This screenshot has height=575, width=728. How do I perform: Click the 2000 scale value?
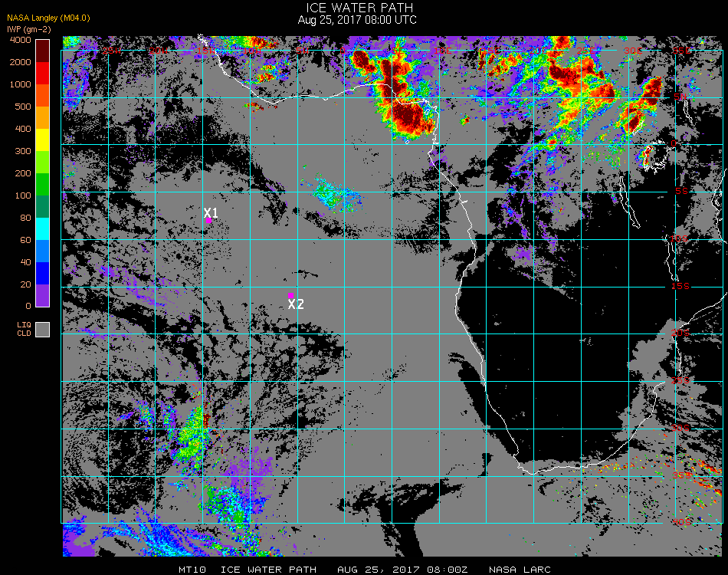click(x=21, y=62)
